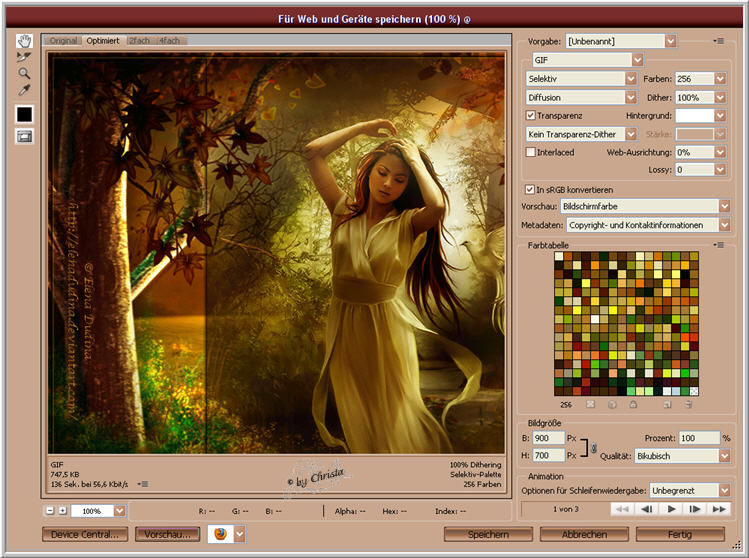Switch to the Original tab
749x558 pixels.
64,41
